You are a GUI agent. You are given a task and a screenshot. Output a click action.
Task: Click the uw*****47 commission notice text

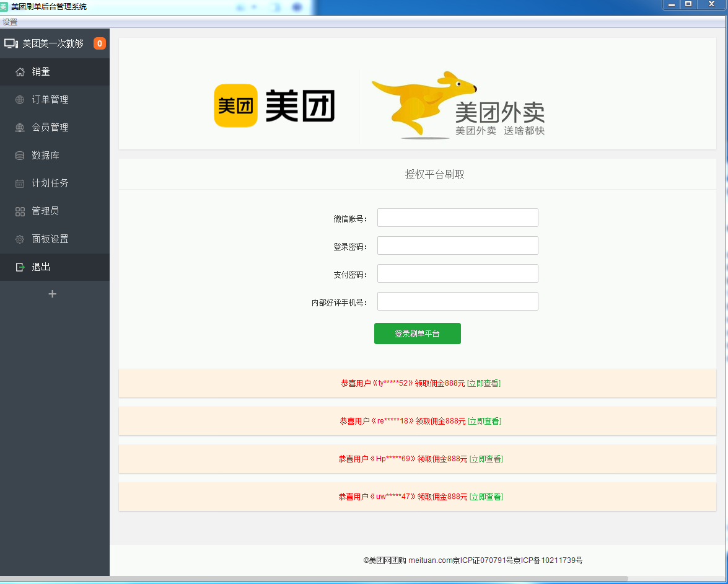pyautogui.click(x=403, y=496)
